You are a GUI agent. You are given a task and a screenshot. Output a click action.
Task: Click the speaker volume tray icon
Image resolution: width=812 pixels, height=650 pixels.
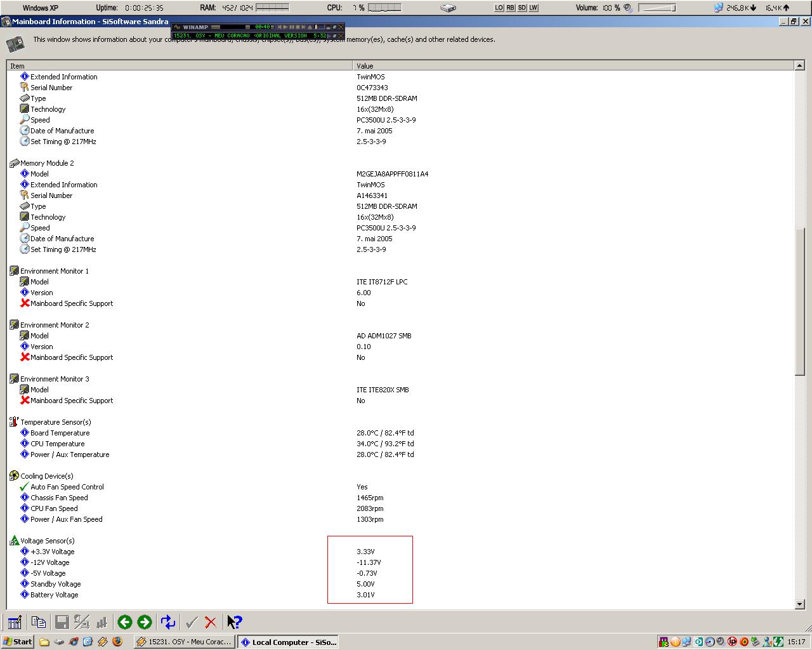(721, 642)
